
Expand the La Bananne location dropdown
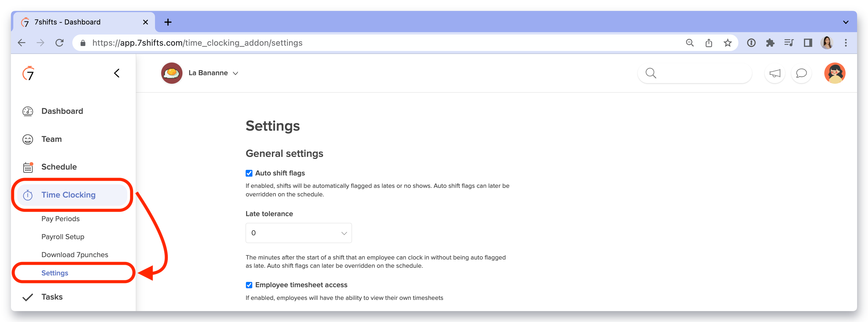point(236,73)
